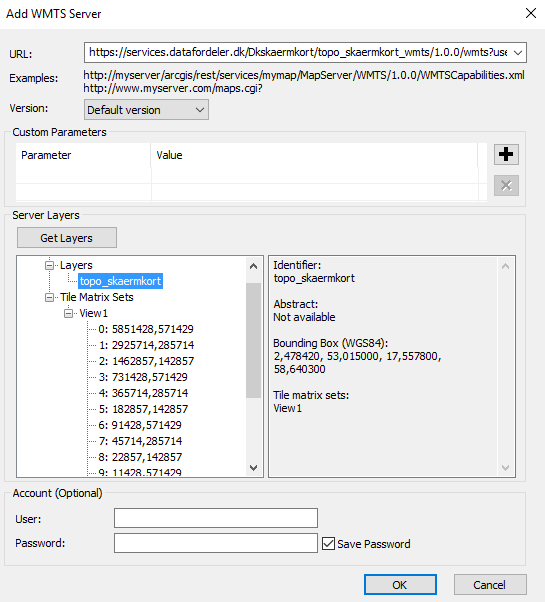Select tile matrix level 0: 5851428,571429

[x=146, y=329]
